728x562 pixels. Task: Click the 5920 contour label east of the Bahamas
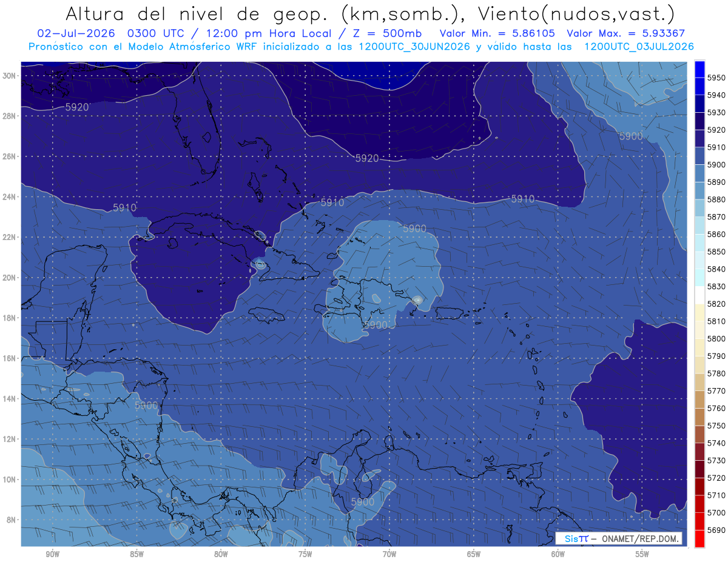pyautogui.click(x=367, y=158)
